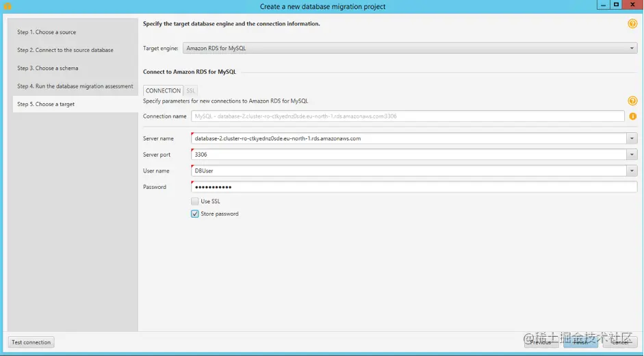Click the info icon next to Connection name
644x356 pixels.
coord(632,116)
